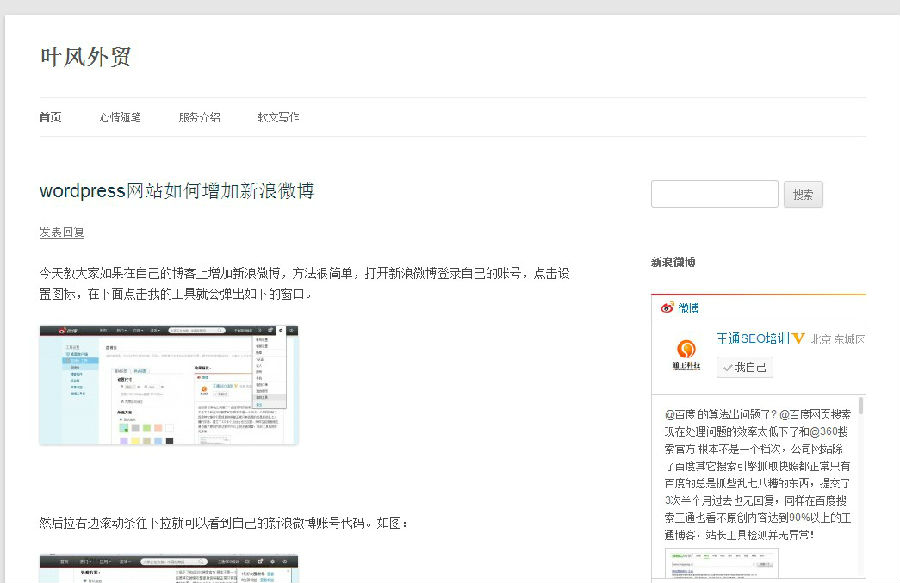This screenshot has width=900, height=583.
Task: Click the second screenshot below the article text
Action: 169,568
